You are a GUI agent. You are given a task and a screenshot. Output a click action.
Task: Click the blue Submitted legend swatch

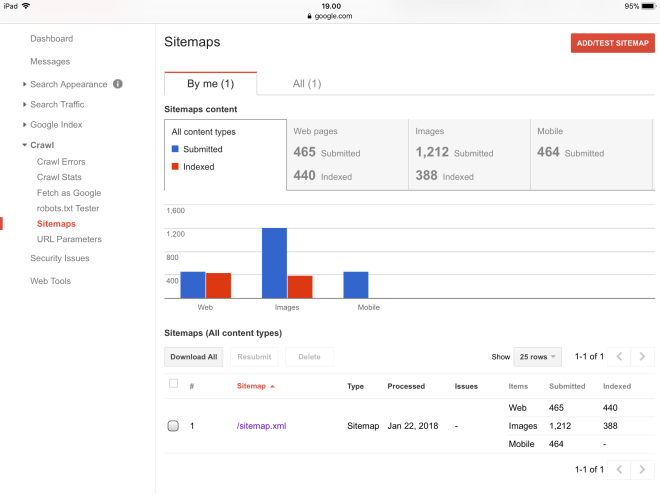175,149
